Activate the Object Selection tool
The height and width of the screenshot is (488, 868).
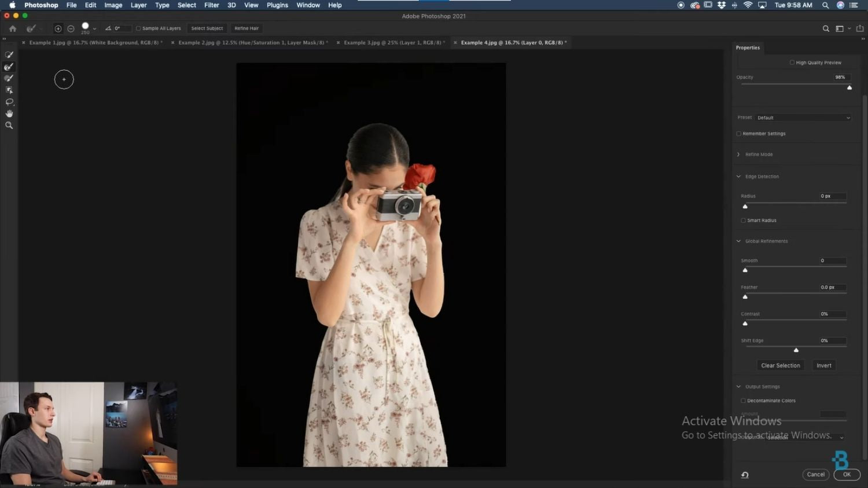coord(9,90)
